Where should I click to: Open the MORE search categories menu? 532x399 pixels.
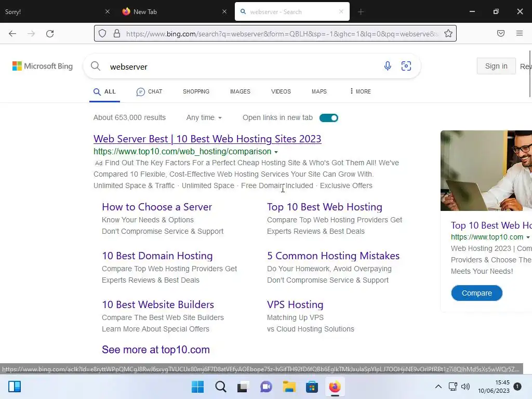(361, 91)
